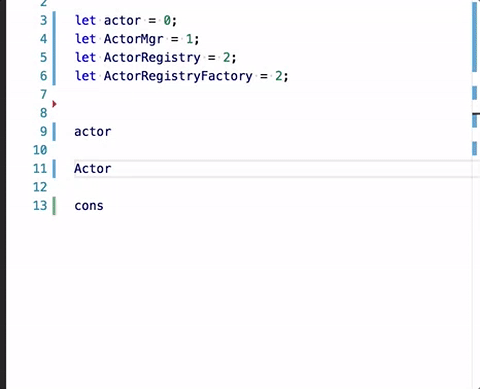Click line number 10 in the gutter
Viewport: 480px width, 389px height.
(40, 150)
